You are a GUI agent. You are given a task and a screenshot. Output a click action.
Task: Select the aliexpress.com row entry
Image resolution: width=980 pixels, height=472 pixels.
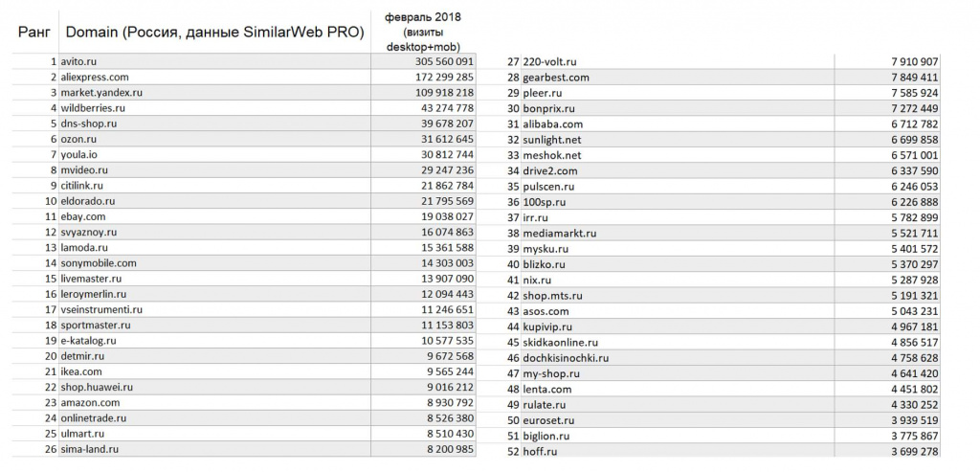[x=94, y=77]
